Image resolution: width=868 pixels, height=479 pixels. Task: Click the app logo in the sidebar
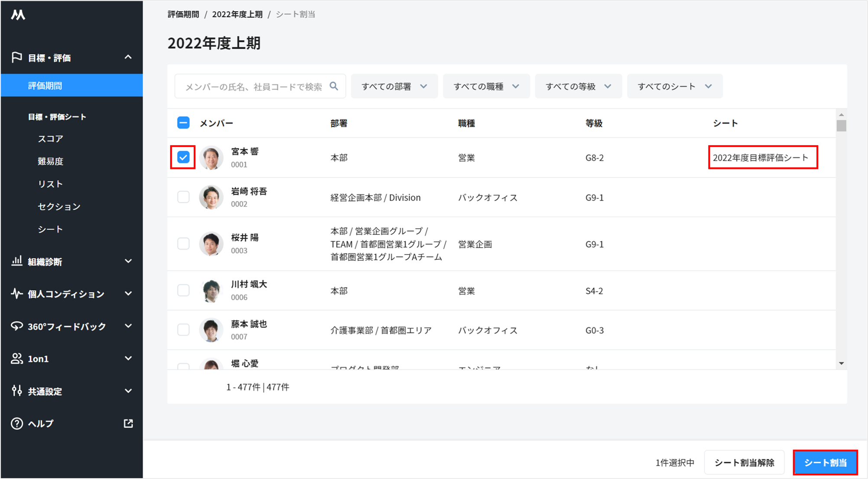point(18,15)
